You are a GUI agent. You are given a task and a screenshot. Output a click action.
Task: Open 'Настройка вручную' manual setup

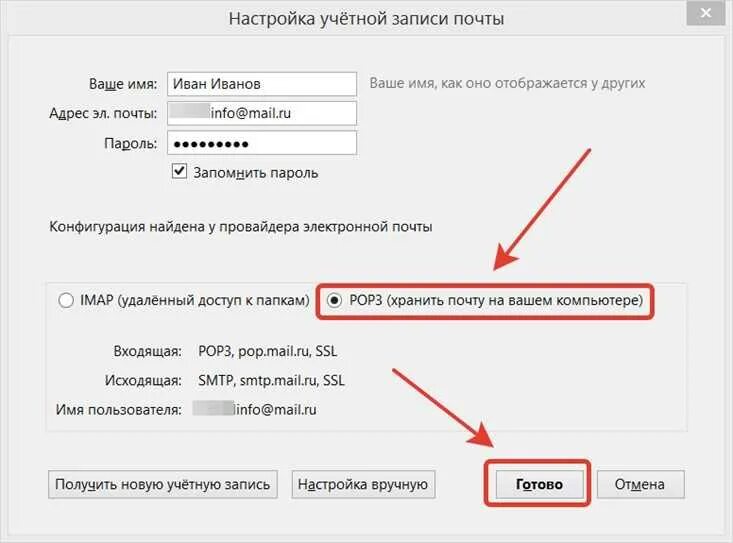point(363,484)
